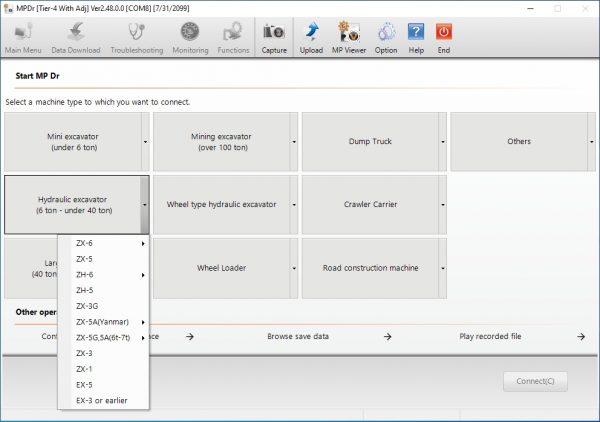Open Browse save data link
This screenshot has width=600, height=422.
pyautogui.click(x=298, y=336)
